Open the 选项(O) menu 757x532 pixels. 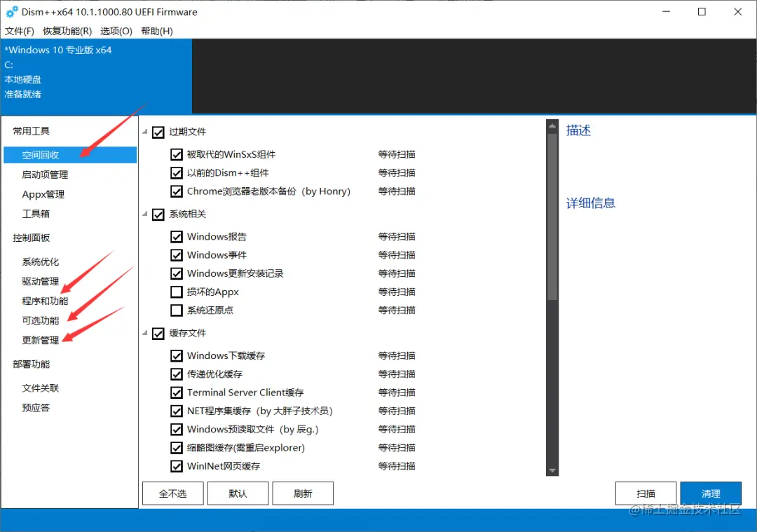pos(116,31)
